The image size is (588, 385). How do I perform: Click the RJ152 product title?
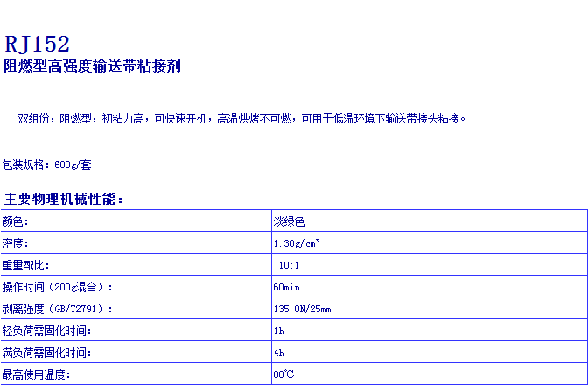pyautogui.click(x=37, y=44)
